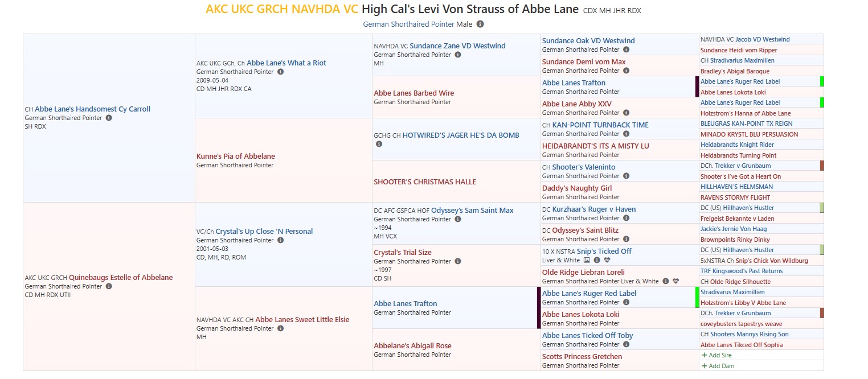Go to SHOOTER'S CHRISTMAS HALLE page
868x379 pixels.
coord(425,182)
